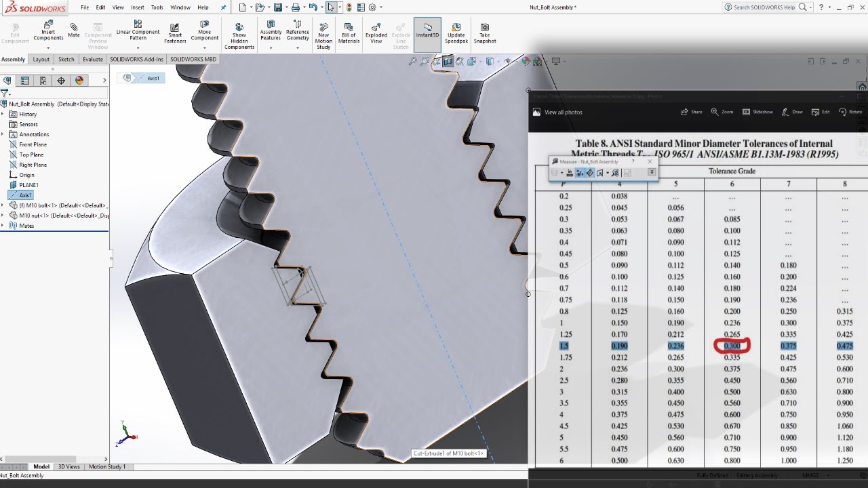Open the Options gear icon
Viewport: 868px width, 488px height.
372,7
